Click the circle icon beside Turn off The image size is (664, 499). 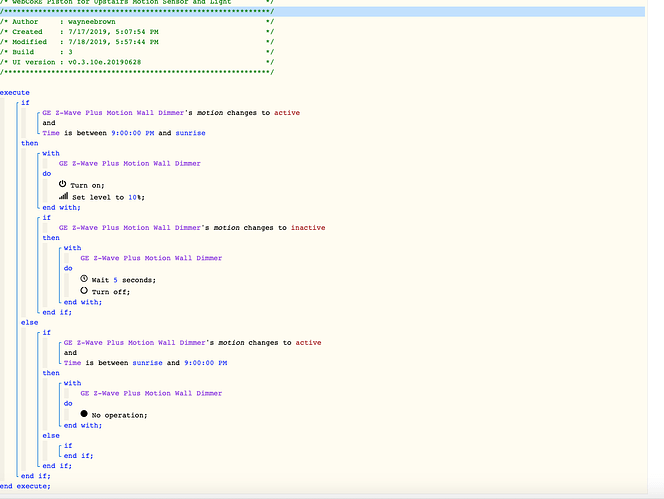click(x=84, y=291)
